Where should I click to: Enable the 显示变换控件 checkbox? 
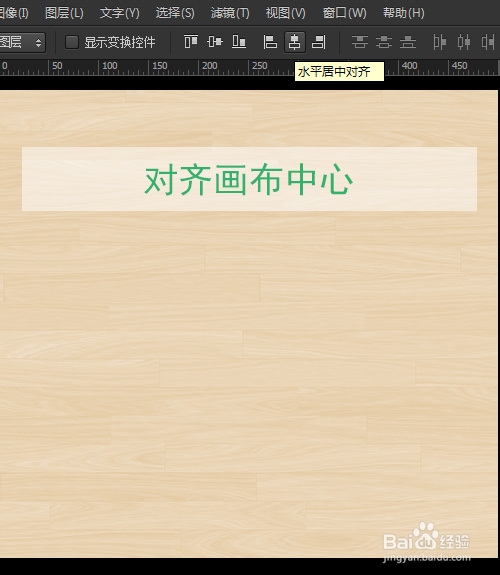[x=72, y=42]
